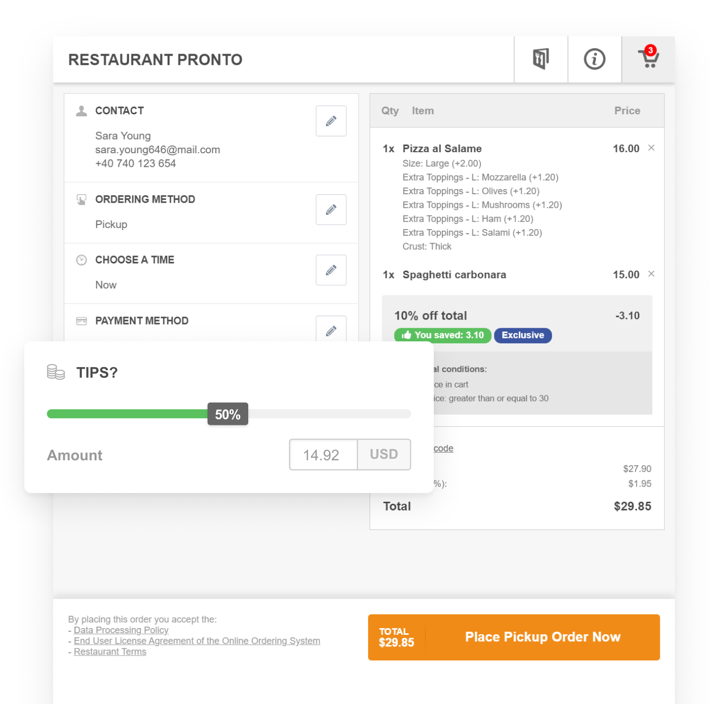Edit the CONTACT details with the pencil icon

click(331, 121)
